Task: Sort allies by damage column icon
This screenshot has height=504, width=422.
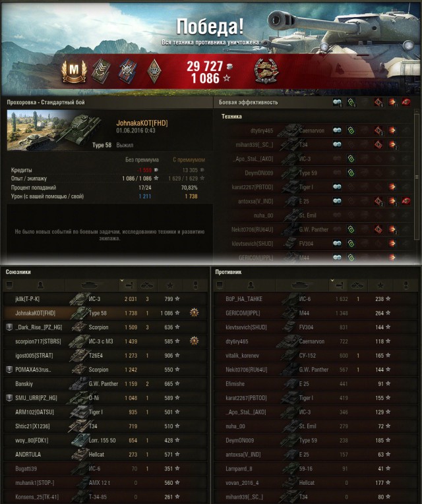Action: tap(128, 285)
